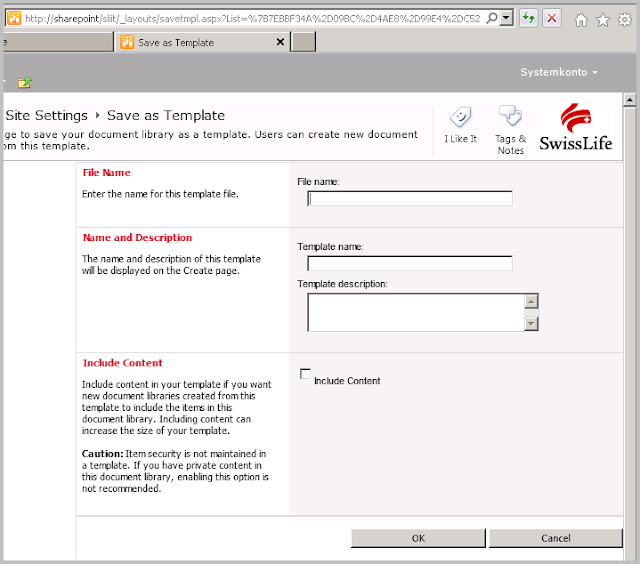The width and height of the screenshot is (640, 564).
Task: Click the 'File Name' section heading
Action: point(107,173)
